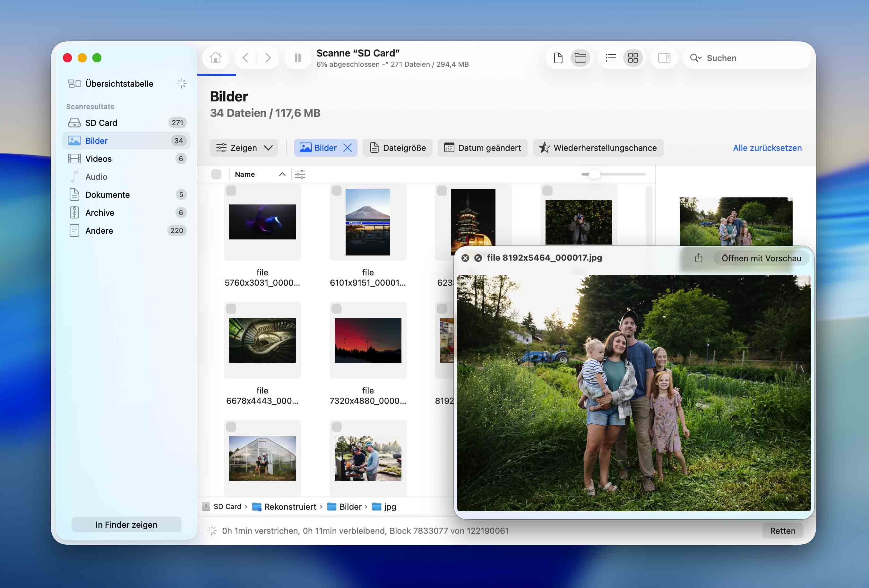The image size is (869, 588).
Task: Pause the SD Card scan
Action: click(298, 58)
